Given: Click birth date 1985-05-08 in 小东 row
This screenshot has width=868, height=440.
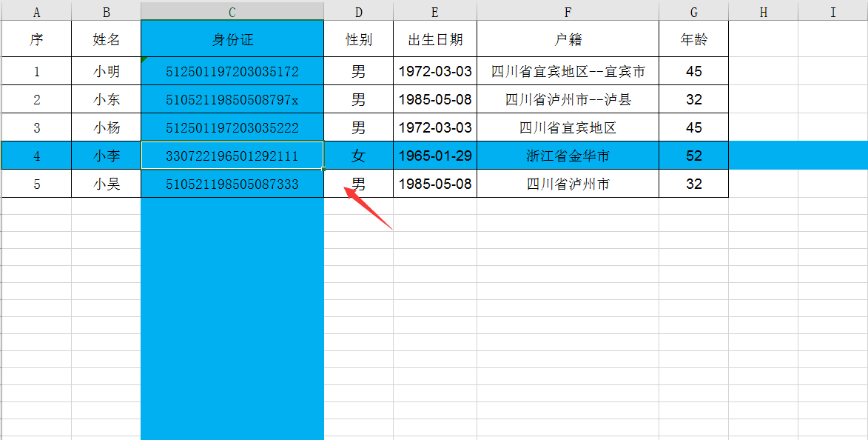Looking at the screenshot, I should (435, 99).
